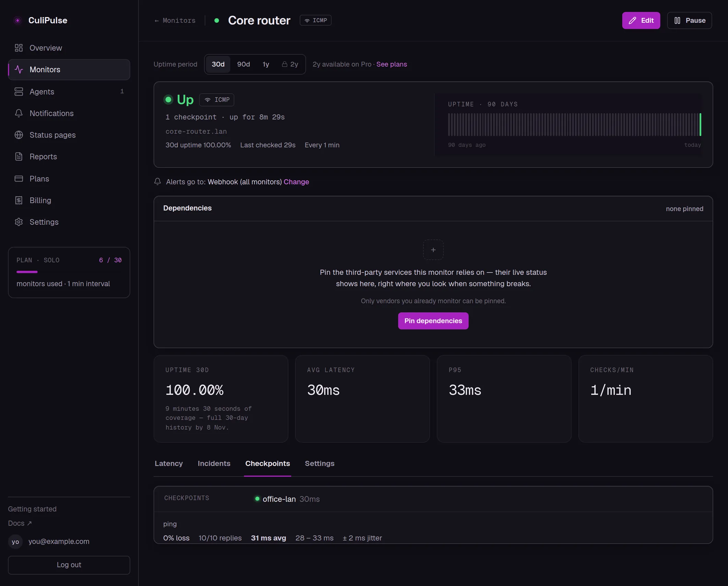Image resolution: width=728 pixels, height=586 pixels.
Task: Click the Log out button
Action: [x=69, y=565]
